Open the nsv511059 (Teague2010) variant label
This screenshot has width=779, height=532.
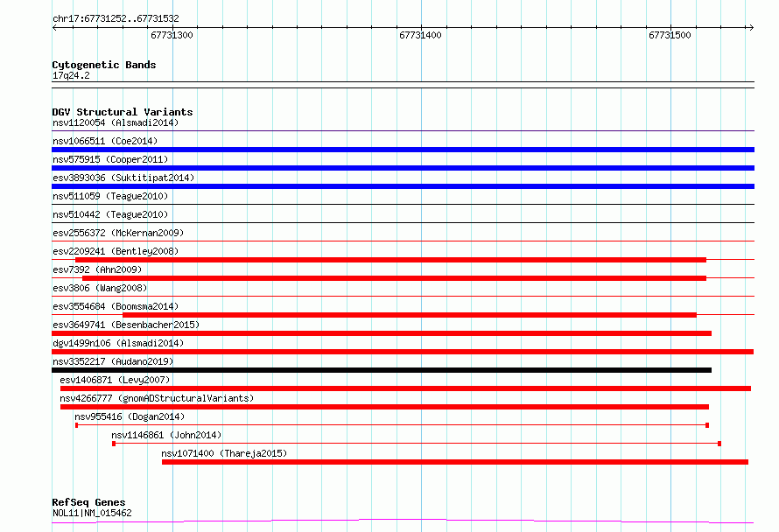[110, 196]
